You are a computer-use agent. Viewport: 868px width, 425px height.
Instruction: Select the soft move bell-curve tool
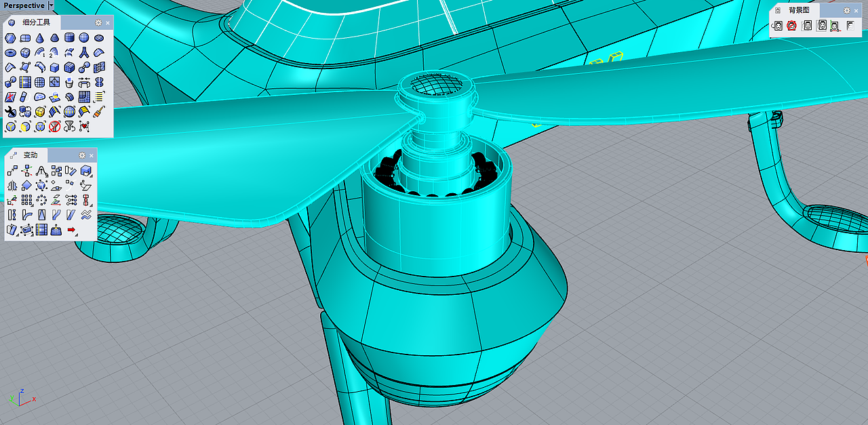pos(41,171)
